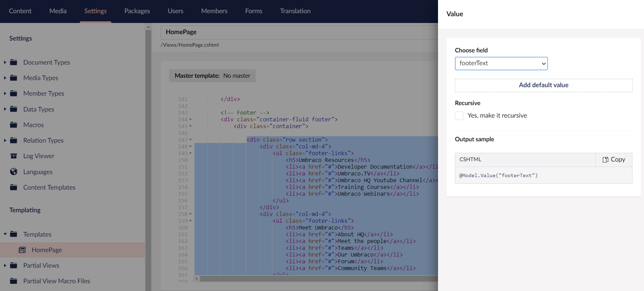Image resolution: width=644 pixels, height=291 pixels.
Task: Expand the Media Types tree node
Action: point(5,78)
